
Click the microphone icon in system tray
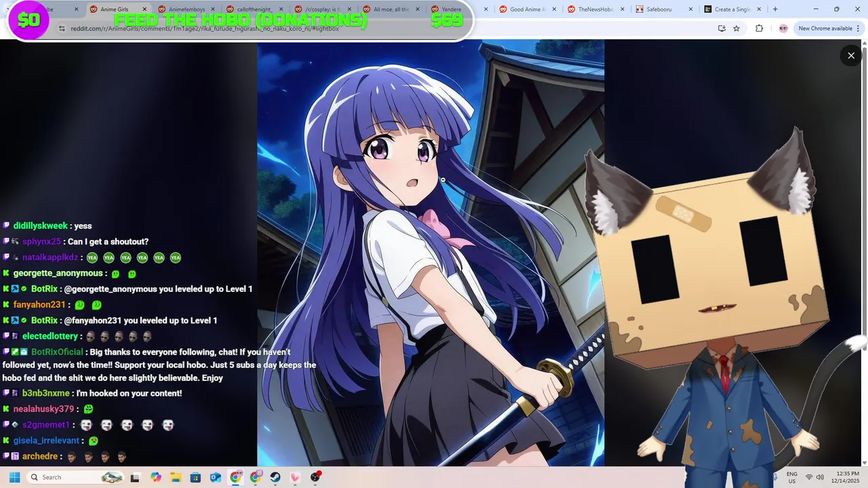[x=775, y=477]
